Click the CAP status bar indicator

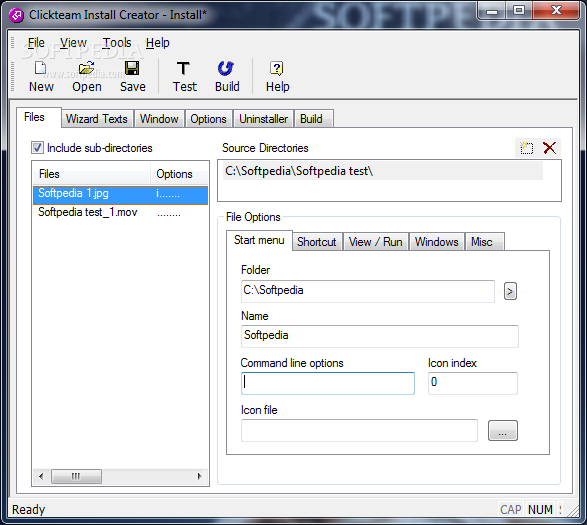pyautogui.click(x=511, y=509)
